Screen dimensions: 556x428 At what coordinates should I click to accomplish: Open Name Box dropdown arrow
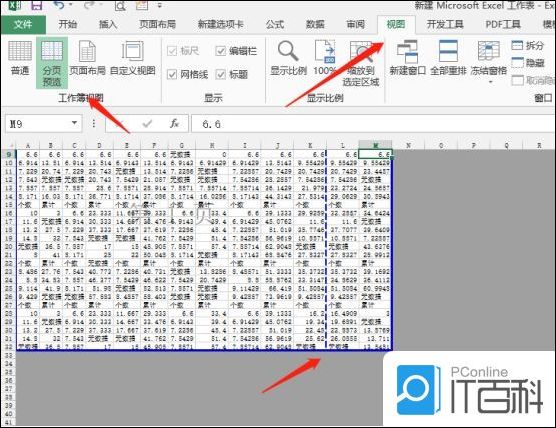point(74,123)
